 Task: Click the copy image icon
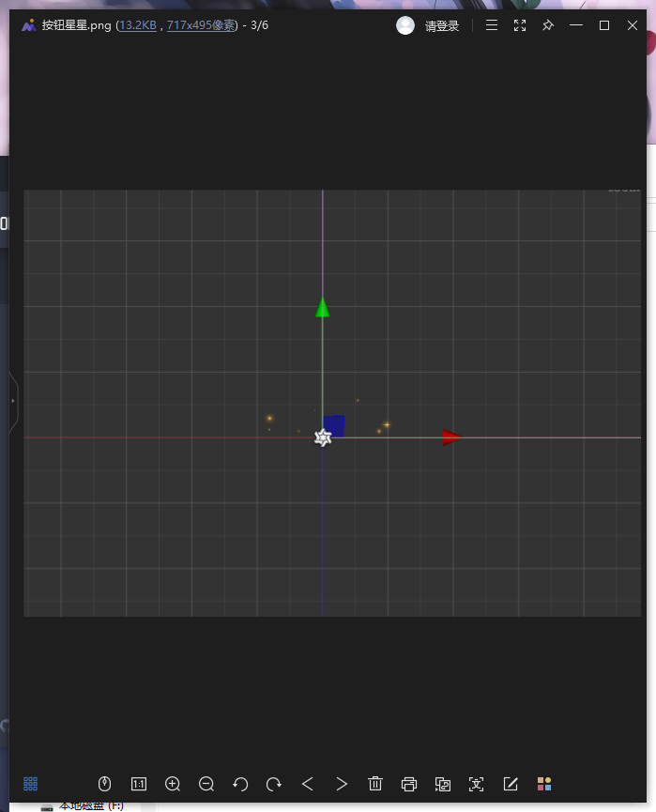(x=443, y=784)
